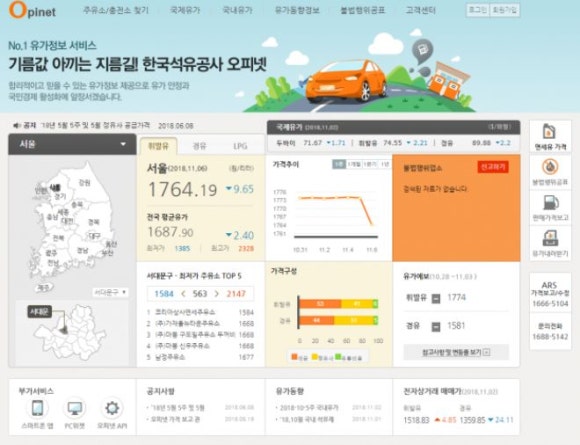Select 부산 on the Korea map
The height and width of the screenshot is (445, 580).
(108, 253)
